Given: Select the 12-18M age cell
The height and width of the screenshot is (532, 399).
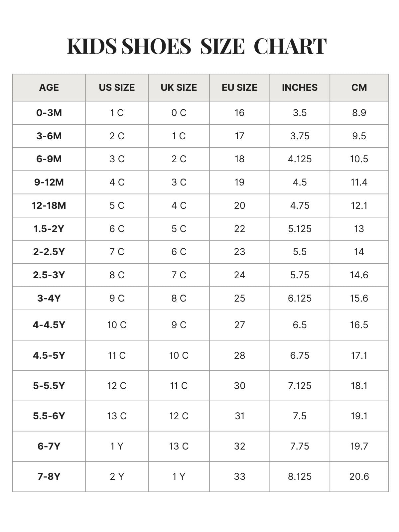Looking at the screenshot, I should (x=49, y=205).
